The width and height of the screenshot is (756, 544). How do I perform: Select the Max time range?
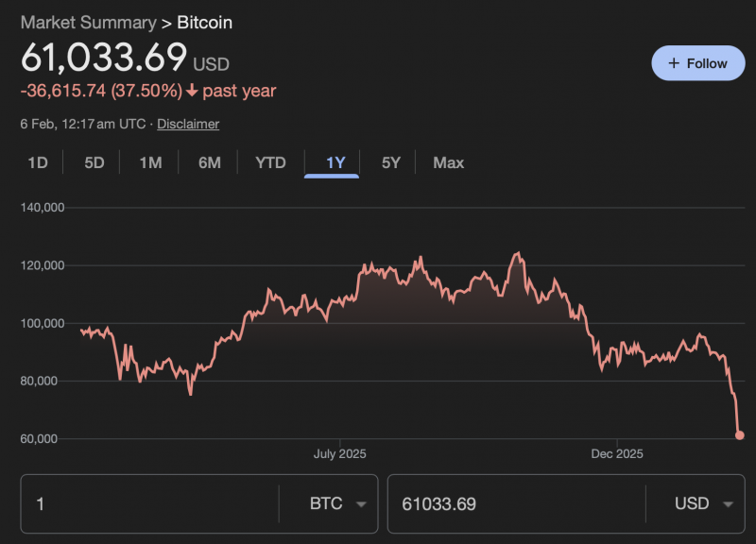pos(449,162)
